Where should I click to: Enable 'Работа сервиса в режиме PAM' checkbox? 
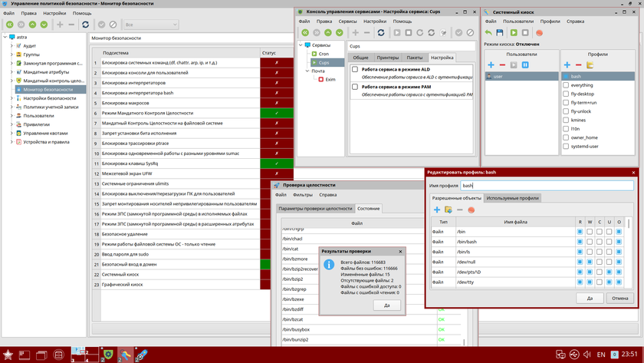coord(355,87)
